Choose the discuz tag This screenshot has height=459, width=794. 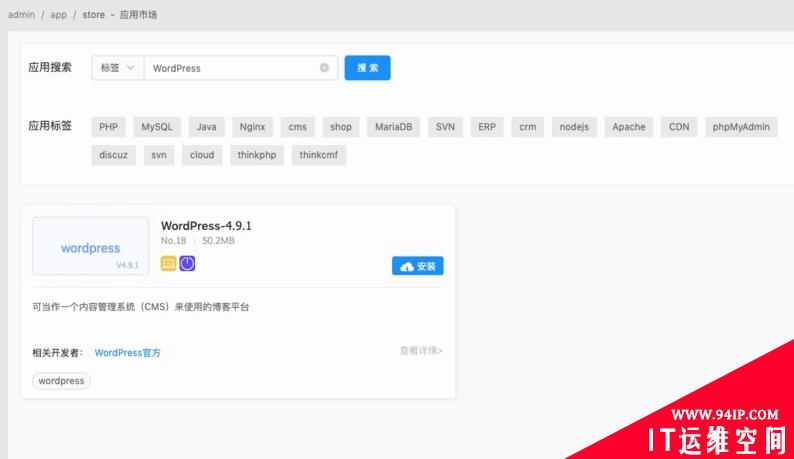point(113,155)
